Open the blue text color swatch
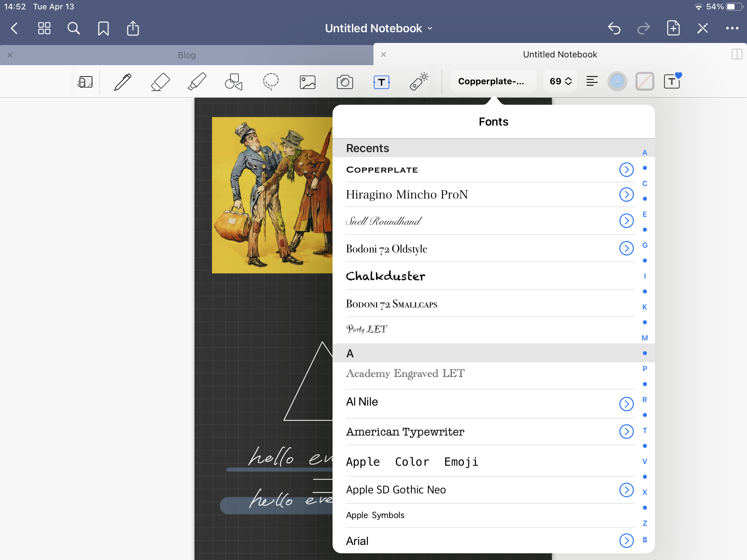Image resolution: width=747 pixels, height=560 pixels. point(617,82)
